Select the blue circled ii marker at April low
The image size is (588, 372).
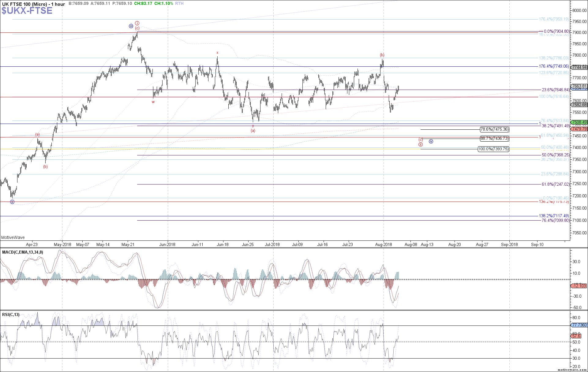tap(12, 202)
